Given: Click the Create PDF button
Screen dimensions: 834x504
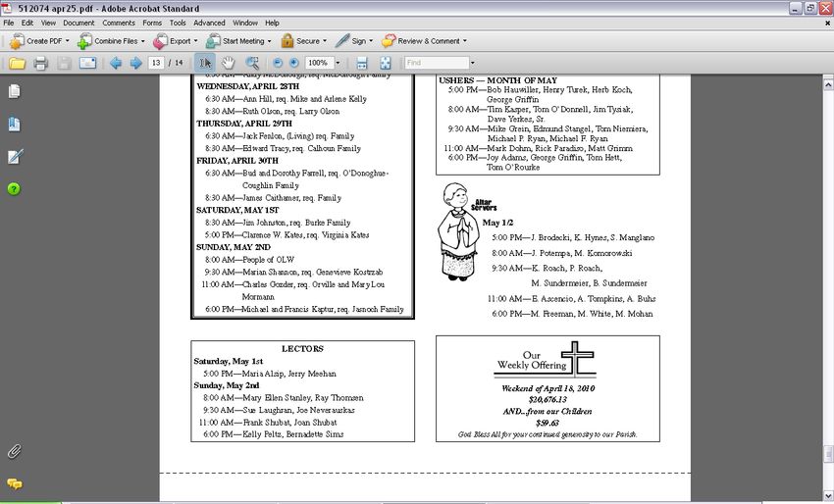Looking at the screenshot, I should (40, 41).
